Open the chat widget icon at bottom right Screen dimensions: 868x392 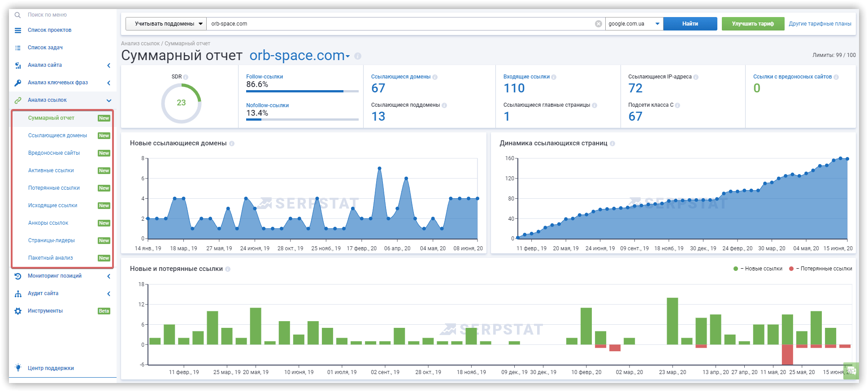[x=851, y=371]
